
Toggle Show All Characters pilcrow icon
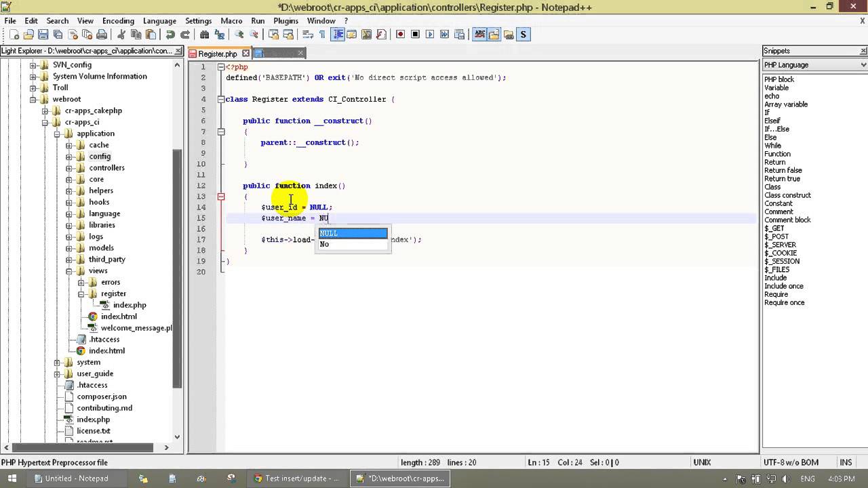click(x=322, y=35)
